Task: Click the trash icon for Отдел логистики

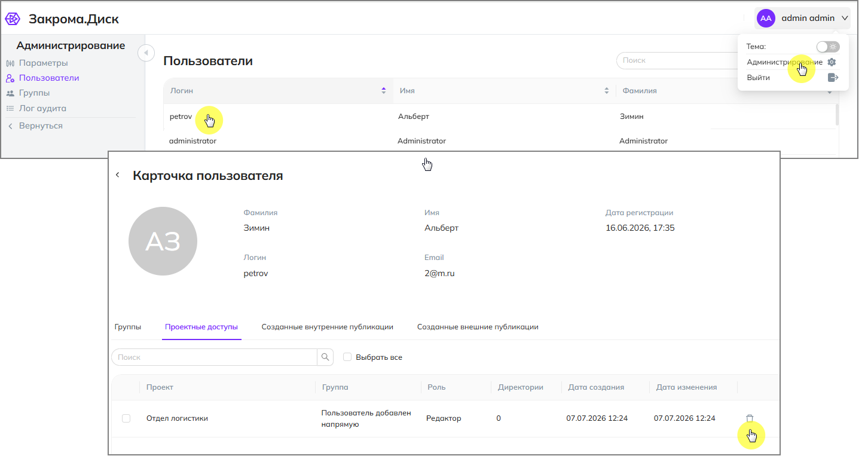Action: click(x=750, y=418)
